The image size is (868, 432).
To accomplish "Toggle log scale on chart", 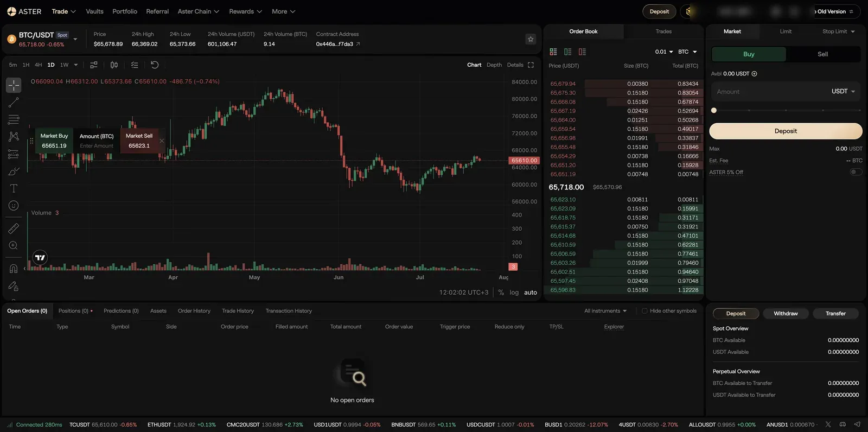I will click(x=514, y=293).
